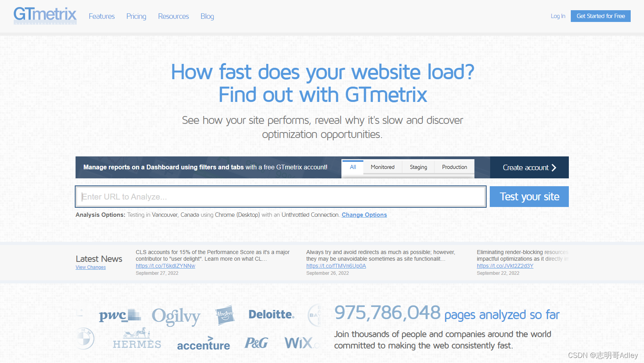Click Log In link
Screen dimensions: 644x363
pyautogui.click(x=558, y=16)
